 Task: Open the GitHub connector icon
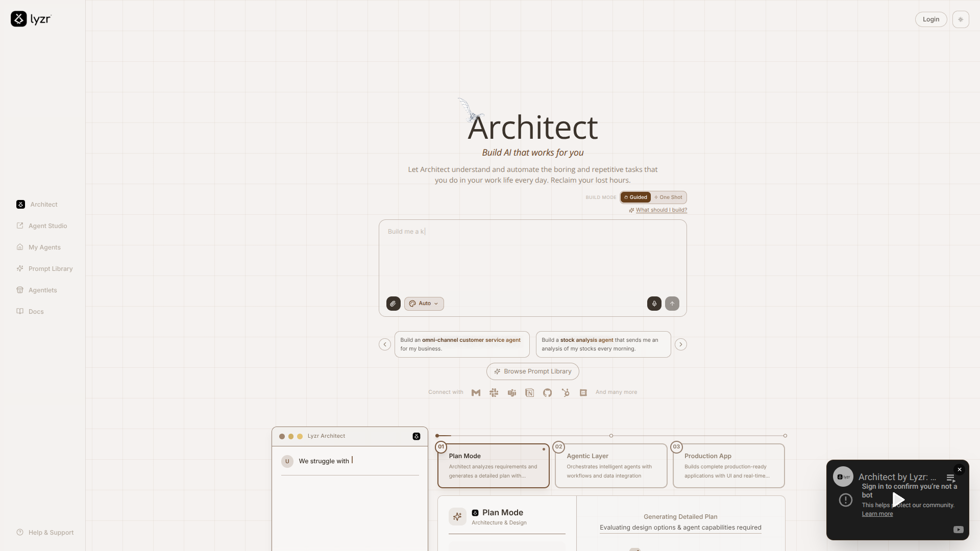[547, 392]
